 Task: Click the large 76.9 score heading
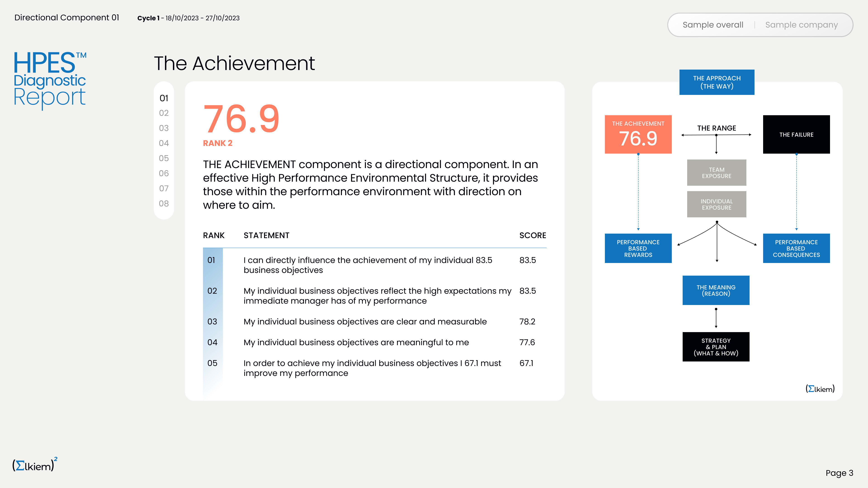tap(241, 119)
